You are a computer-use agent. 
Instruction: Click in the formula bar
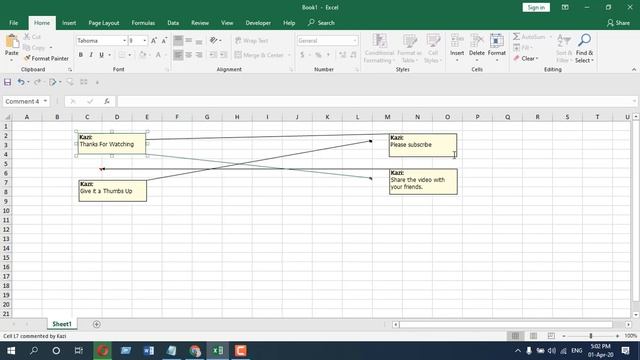coord(376,101)
